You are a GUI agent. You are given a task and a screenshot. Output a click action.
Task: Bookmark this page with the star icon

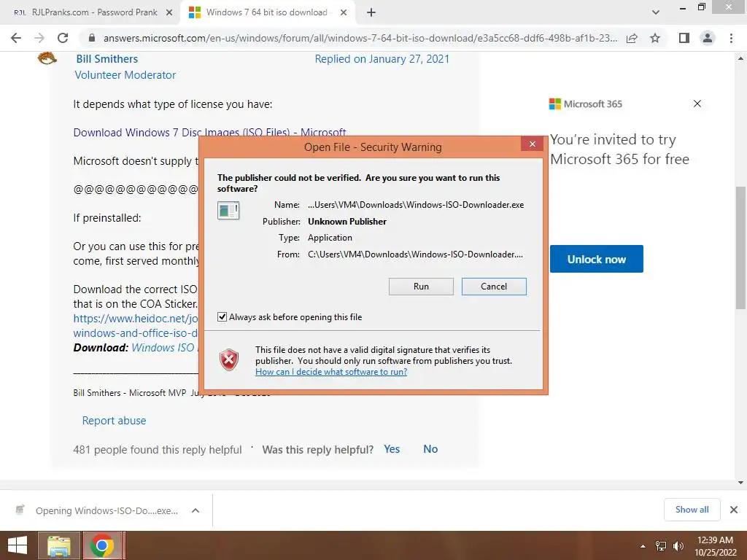tap(655, 38)
